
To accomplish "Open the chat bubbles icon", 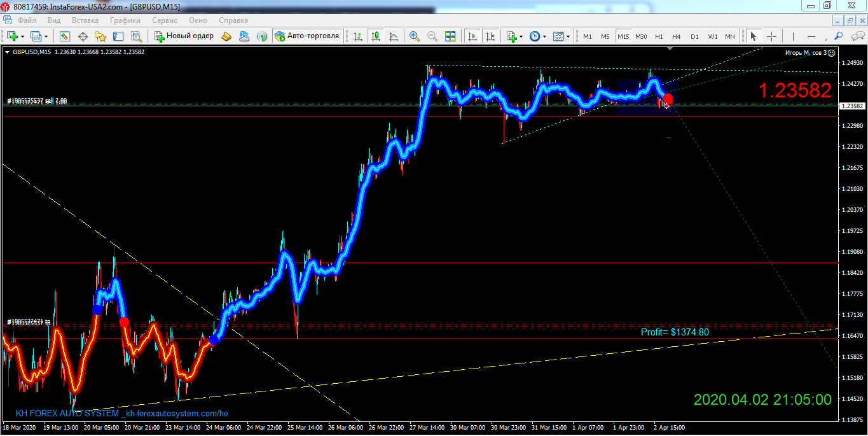I will [857, 36].
